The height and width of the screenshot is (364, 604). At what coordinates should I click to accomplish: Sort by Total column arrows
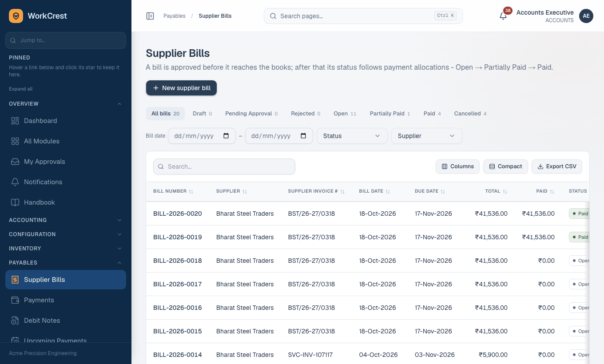[505, 191]
